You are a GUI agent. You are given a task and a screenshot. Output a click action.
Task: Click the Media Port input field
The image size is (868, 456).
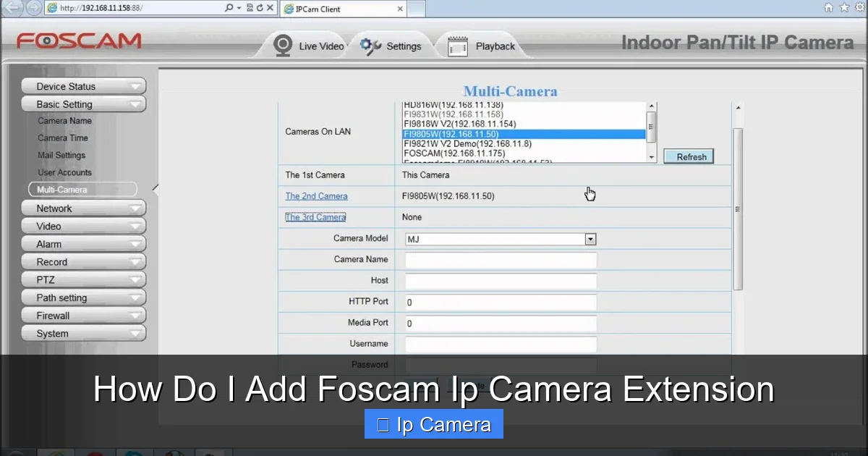(501, 324)
